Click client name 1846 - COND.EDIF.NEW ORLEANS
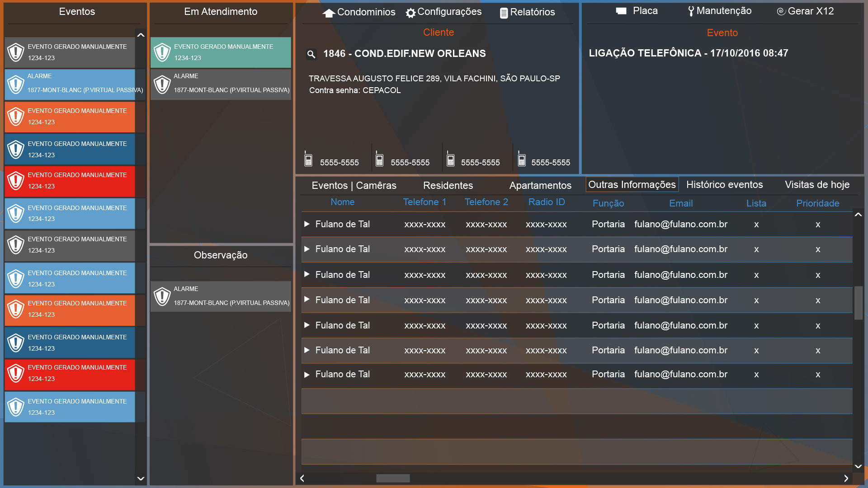 tap(404, 53)
